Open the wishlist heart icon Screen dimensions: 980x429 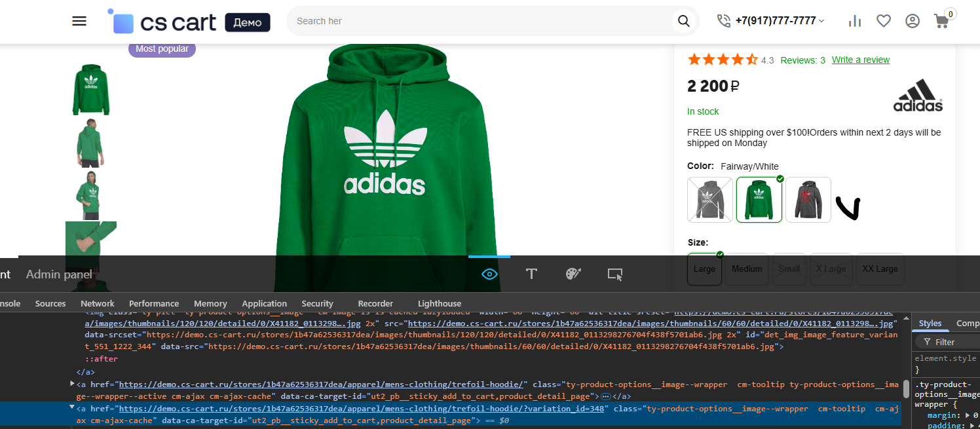tap(884, 21)
